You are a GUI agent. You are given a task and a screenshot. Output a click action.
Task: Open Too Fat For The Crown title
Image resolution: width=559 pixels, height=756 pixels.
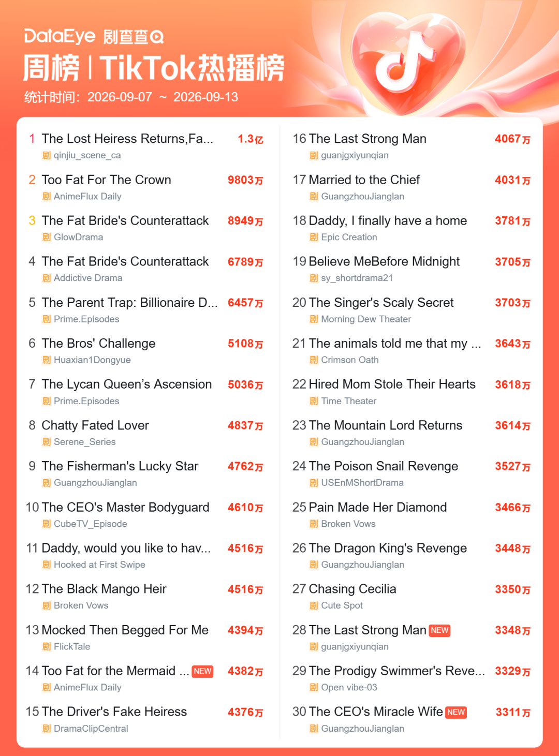pyautogui.click(x=106, y=180)
